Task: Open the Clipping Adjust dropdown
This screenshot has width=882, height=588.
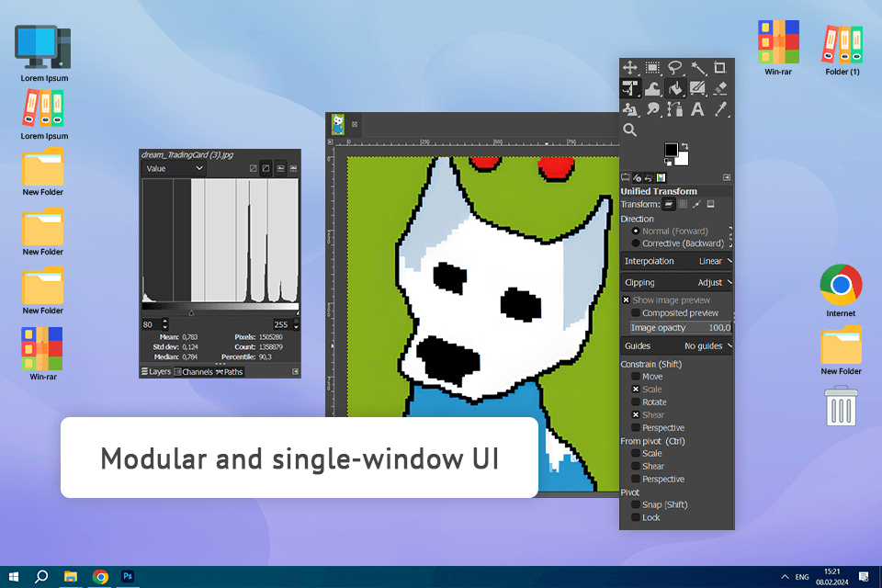Action: [x=677, y=282]
